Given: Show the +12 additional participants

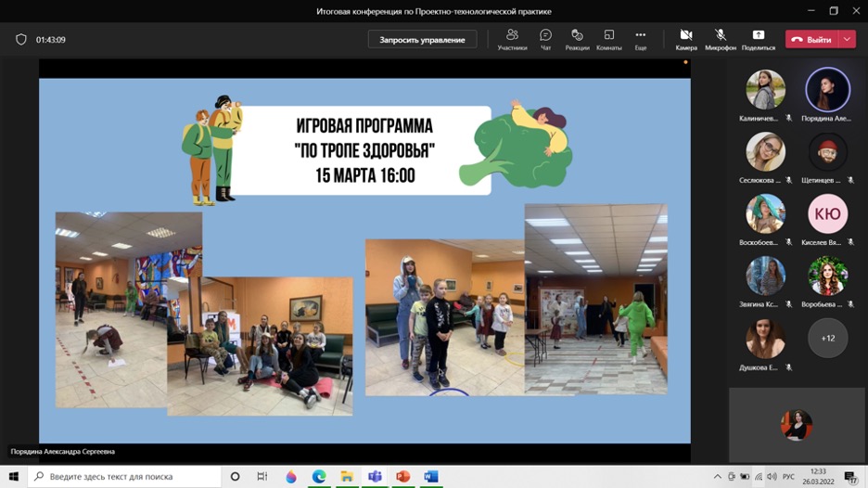Looking at the screenshot, I should click(827, 339).
